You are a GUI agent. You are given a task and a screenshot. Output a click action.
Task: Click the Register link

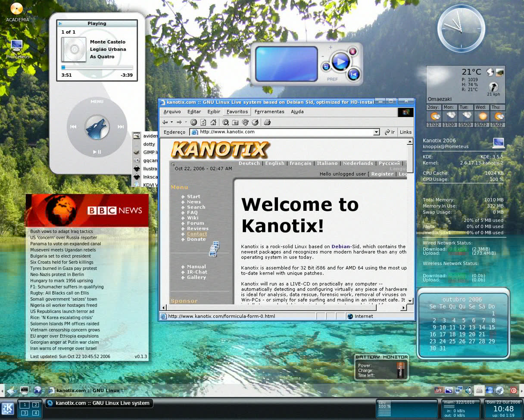(x=382, y=174)
